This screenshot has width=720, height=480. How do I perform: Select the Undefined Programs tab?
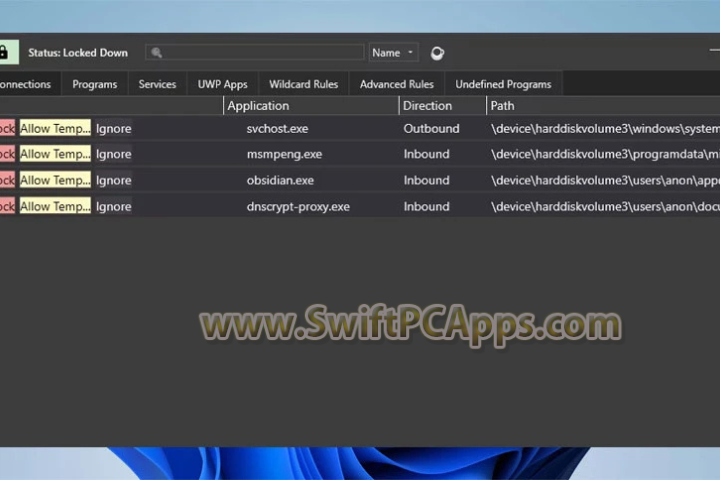click(503, 84)
